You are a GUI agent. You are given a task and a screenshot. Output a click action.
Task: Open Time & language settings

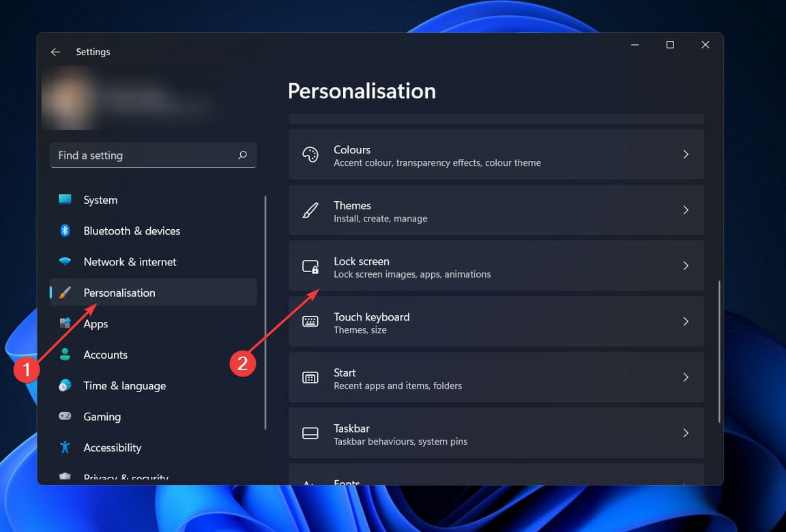tap(124, 385)
